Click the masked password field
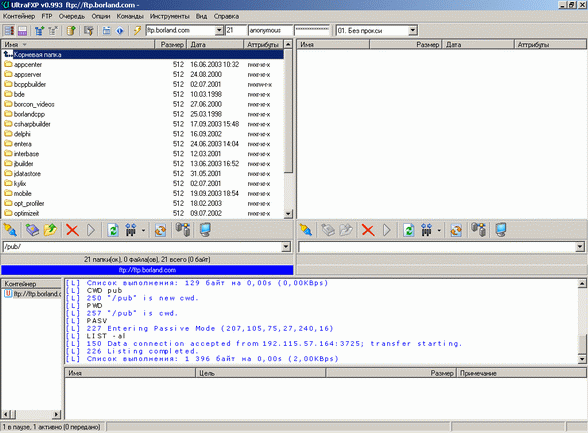Screen dimensions: 588x433 pos(312,30)
